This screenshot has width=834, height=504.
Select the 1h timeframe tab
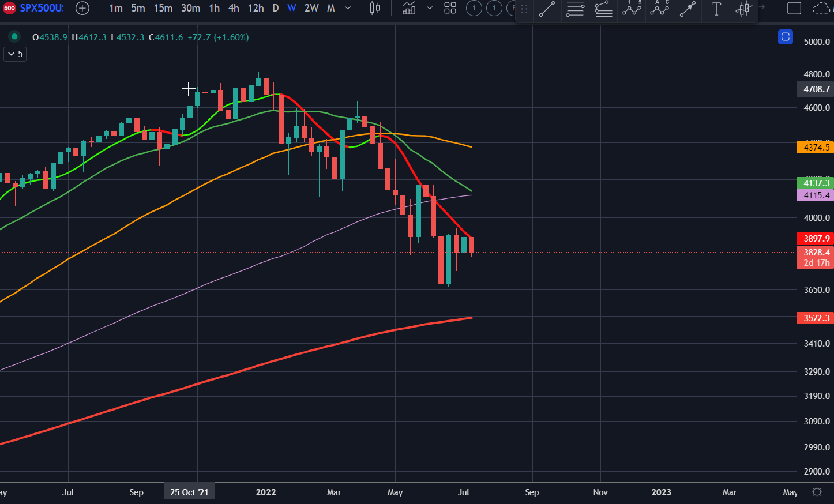pos(214,9)
